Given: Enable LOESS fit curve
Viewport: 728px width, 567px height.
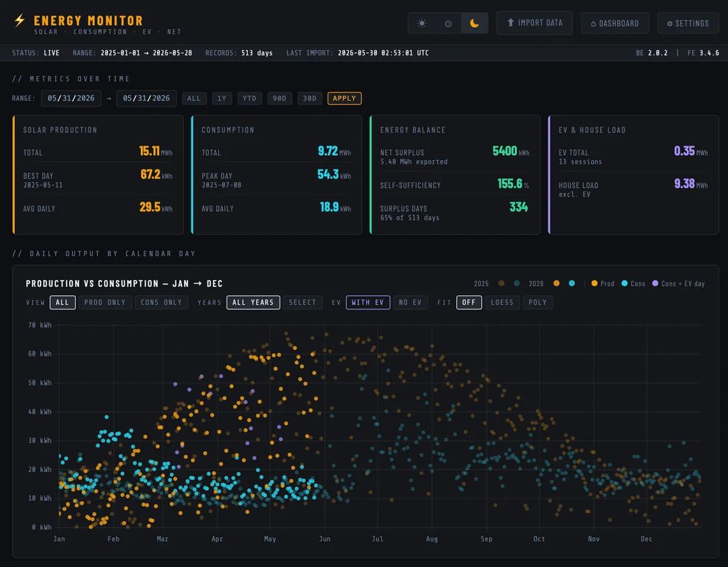Looking at the screenshot, I should [x=502, y=302].
